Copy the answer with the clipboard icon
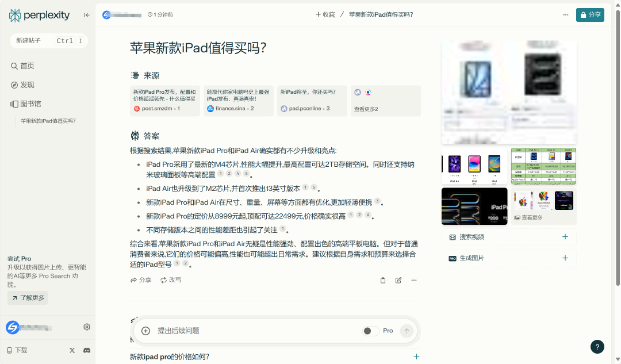The height and width of the screenshot is (364, 621). pyautogui.click(x=383, y=281)
